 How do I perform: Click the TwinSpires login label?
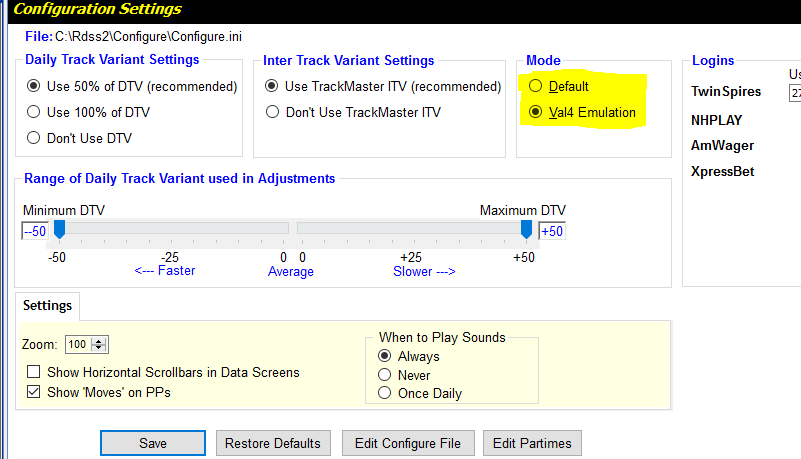[726, 91]
